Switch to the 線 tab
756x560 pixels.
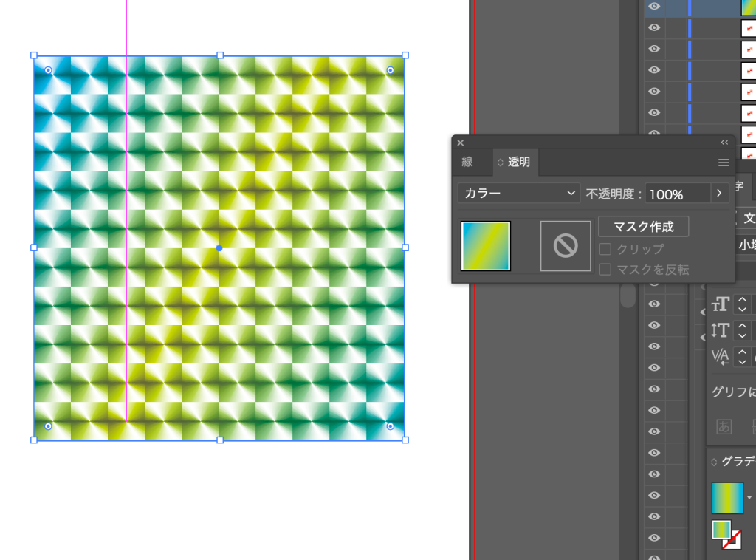[467, 163]
